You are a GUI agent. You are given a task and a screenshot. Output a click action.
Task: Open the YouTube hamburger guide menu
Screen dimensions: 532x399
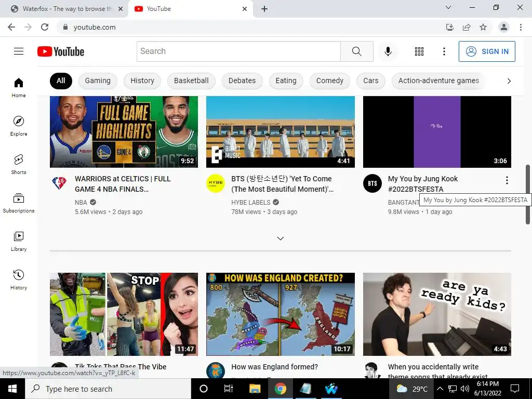click(19, 51)
